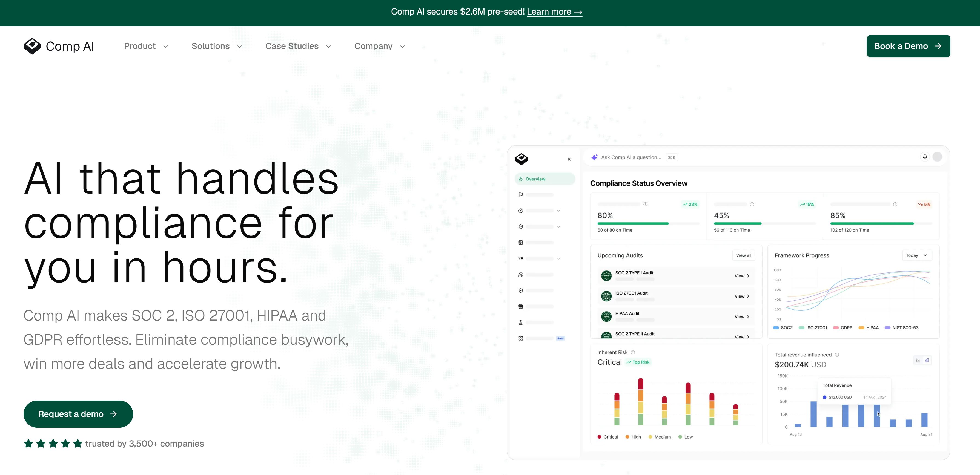Viewport: 980px width, 475px height.
Task: Click the document icon in sidebar
Action: (520, 243)
